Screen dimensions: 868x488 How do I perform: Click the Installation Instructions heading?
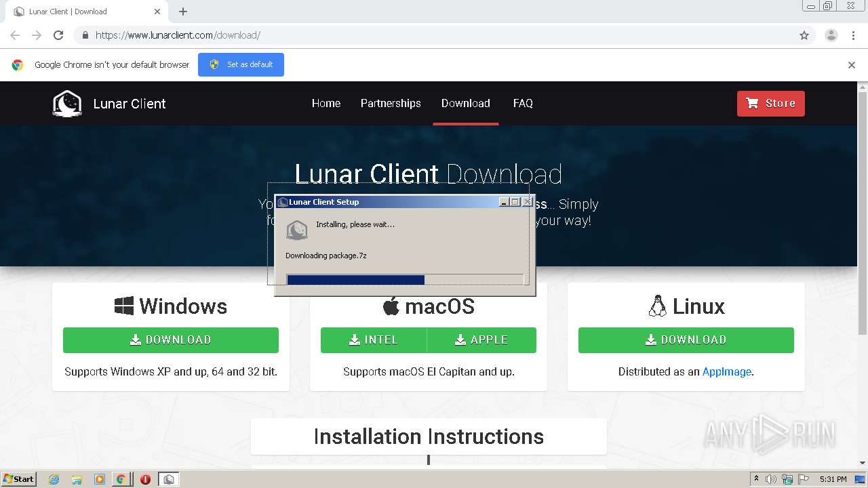(x=429, y=436)
